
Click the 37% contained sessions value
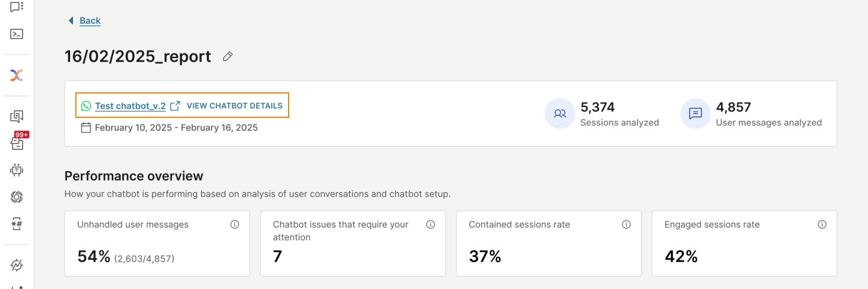[485, 256]
